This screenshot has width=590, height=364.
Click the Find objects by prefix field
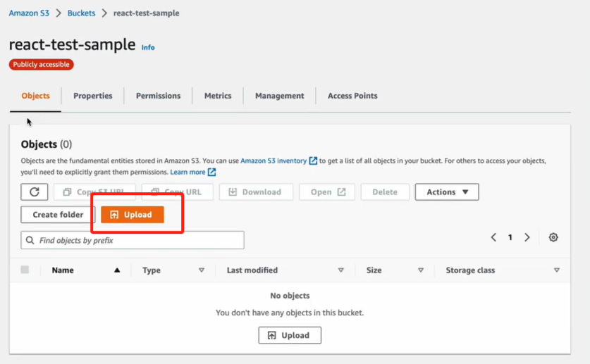coord(133,240)
